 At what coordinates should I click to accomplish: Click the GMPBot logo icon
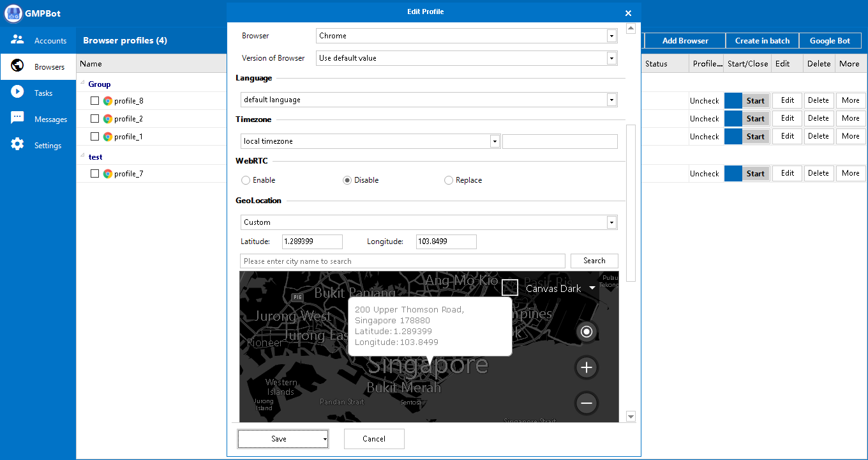coord(13,13)
